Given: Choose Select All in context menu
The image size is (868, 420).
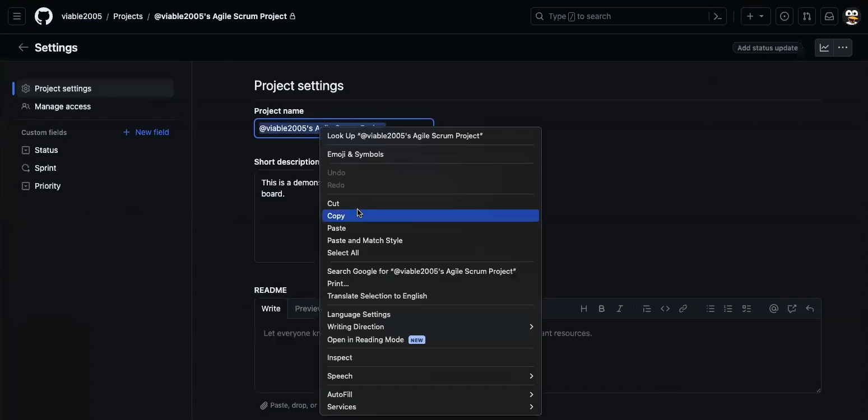Looking at the screenshot, I should (x=343, y=253).
